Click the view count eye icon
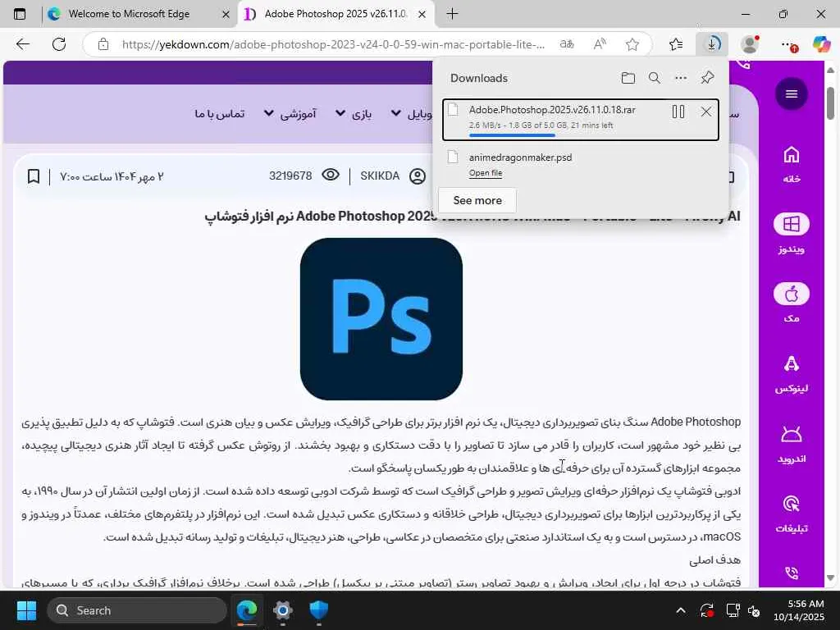 tap(331, 176)
